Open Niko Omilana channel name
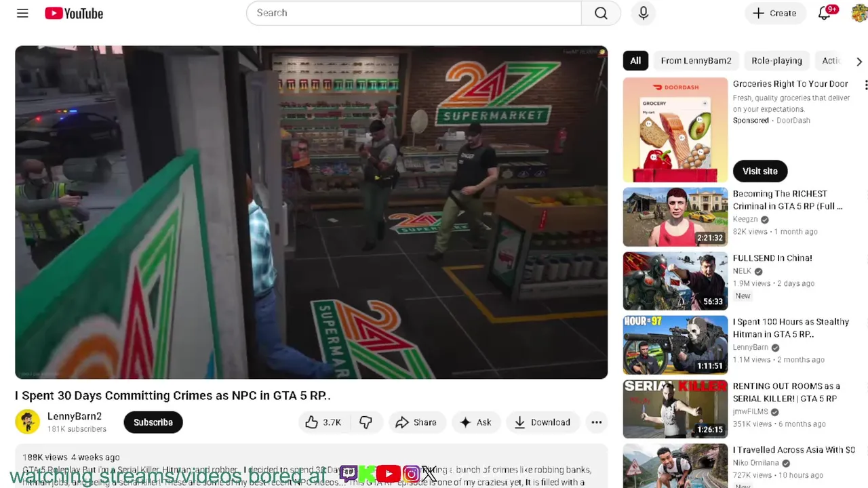 pos(755,463)
